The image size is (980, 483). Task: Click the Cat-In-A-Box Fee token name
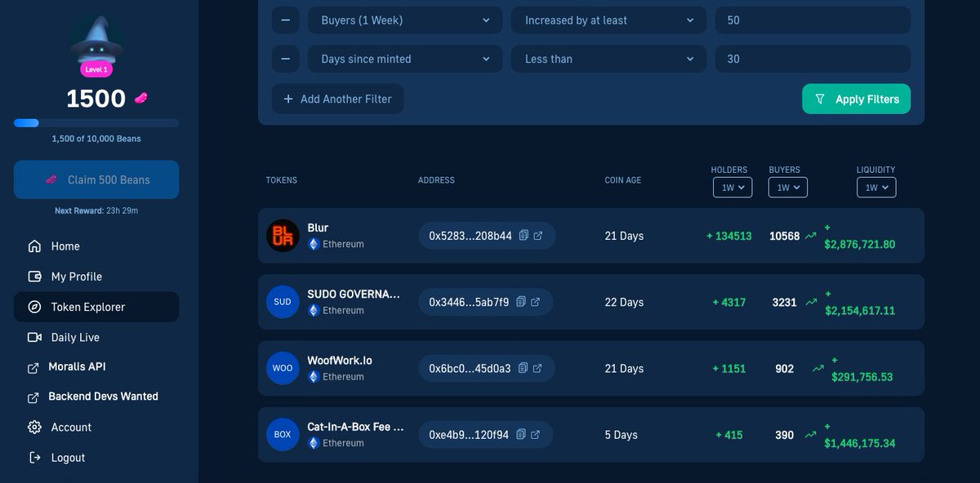coord(356,427)
